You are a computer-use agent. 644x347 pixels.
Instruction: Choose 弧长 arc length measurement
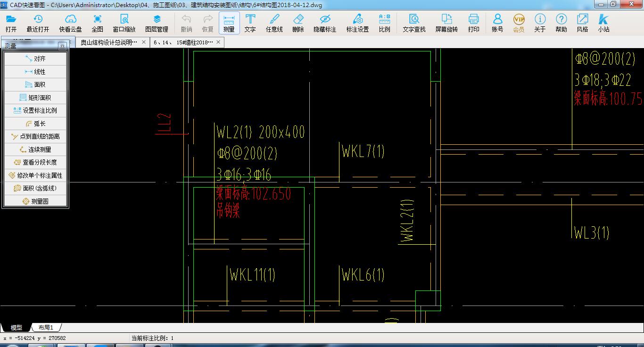pos(35,124)
